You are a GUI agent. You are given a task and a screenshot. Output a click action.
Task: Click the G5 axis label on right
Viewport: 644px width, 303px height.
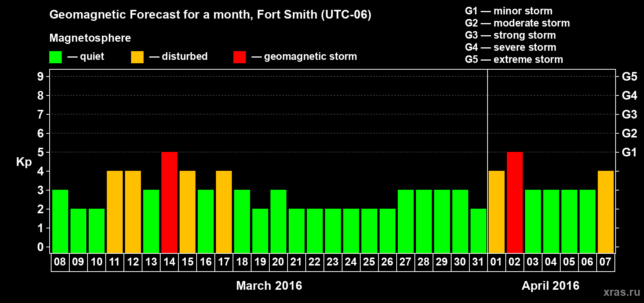point(629,77)
